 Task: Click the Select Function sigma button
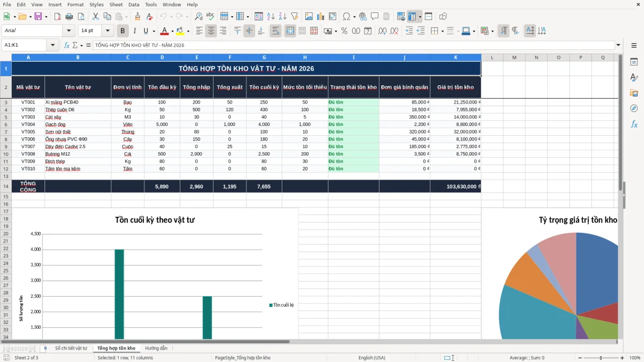[75, 45]
